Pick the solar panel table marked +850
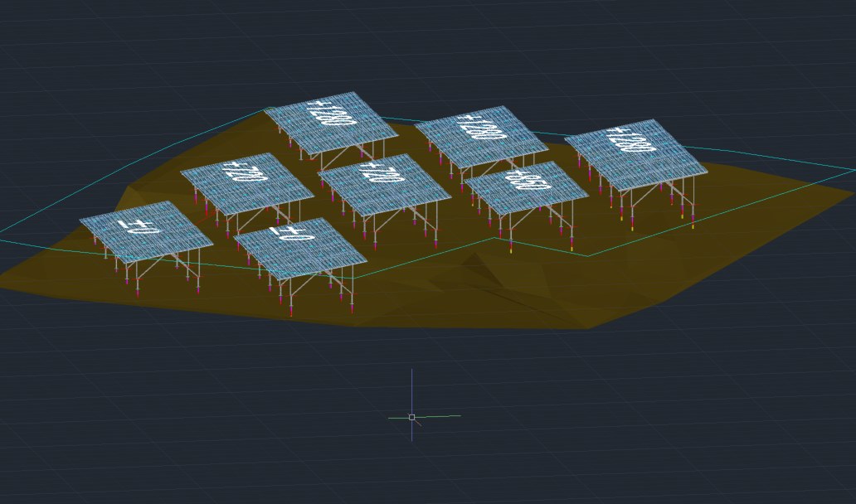The image size is (856, 504). [526, 187]
